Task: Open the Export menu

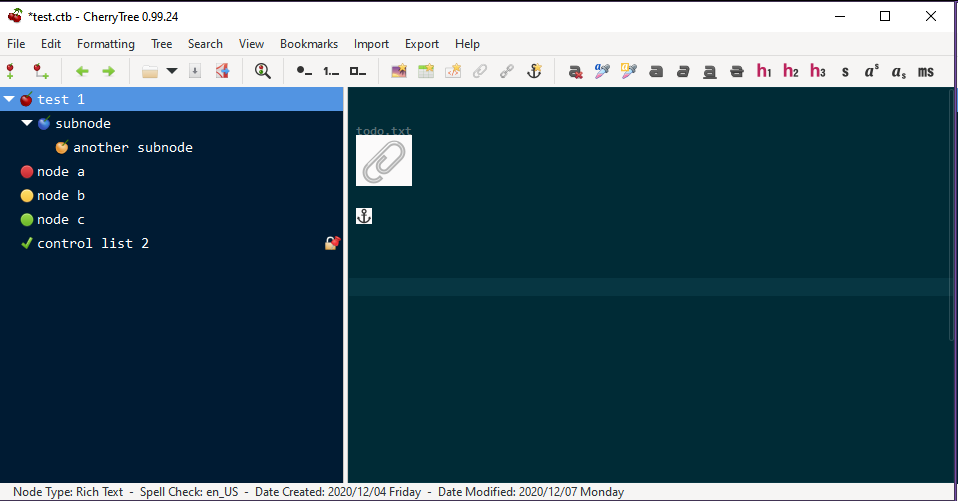Action: click(x=422, y=44)
